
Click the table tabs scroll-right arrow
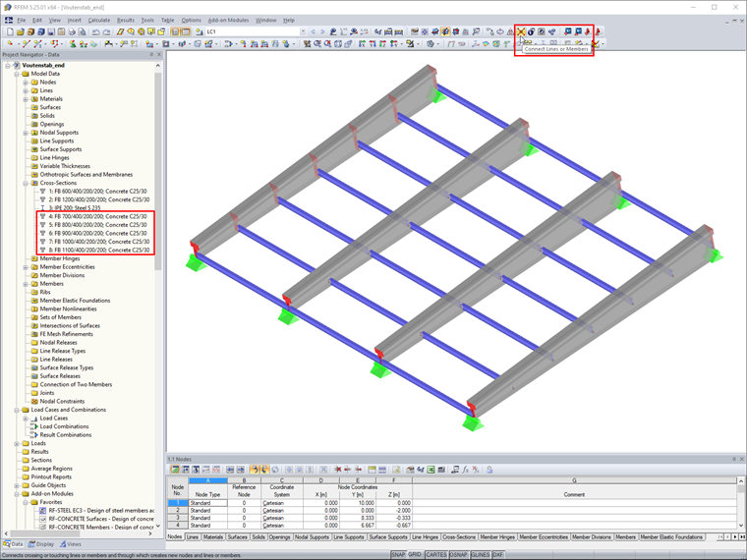[x=735, y=537]
